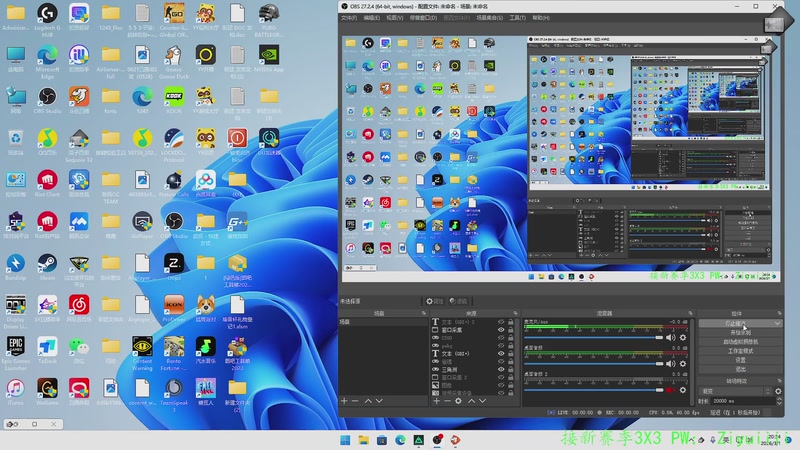Open the 工具(T) menu
Viewport: 800px width, 450px height.
(517, 18)
